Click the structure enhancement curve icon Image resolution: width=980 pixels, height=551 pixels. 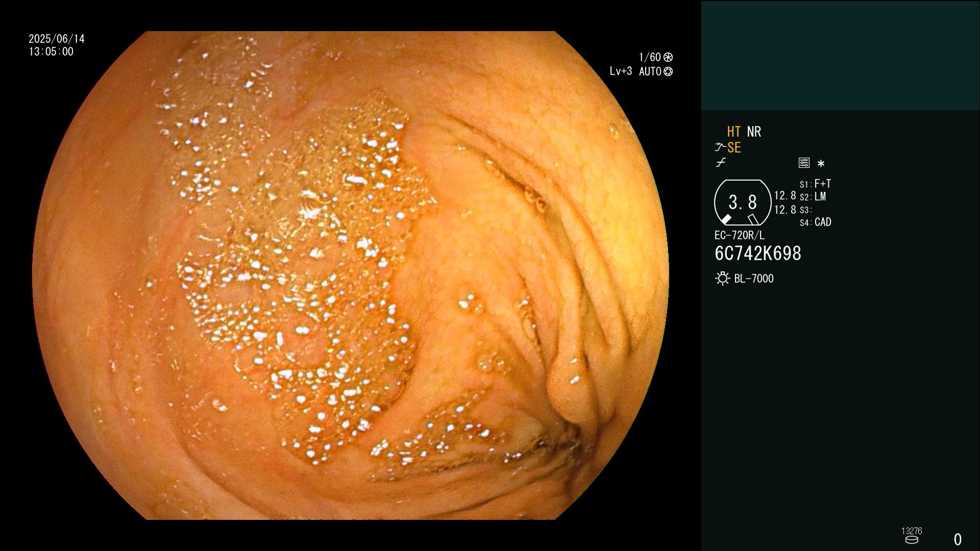[x=720, y=147]
